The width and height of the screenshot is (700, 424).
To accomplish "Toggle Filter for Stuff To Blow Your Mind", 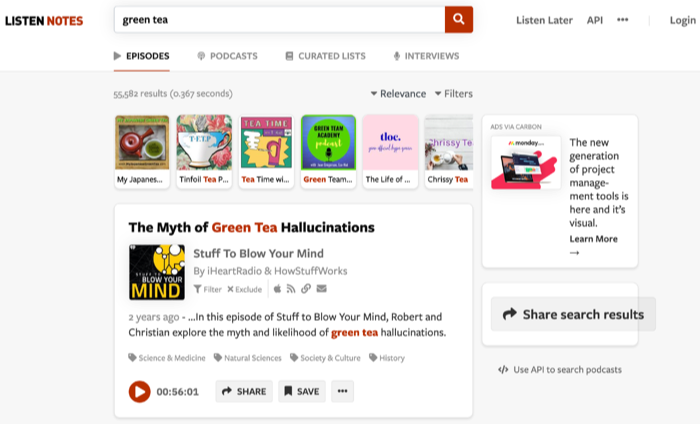I will click(208, 289).
